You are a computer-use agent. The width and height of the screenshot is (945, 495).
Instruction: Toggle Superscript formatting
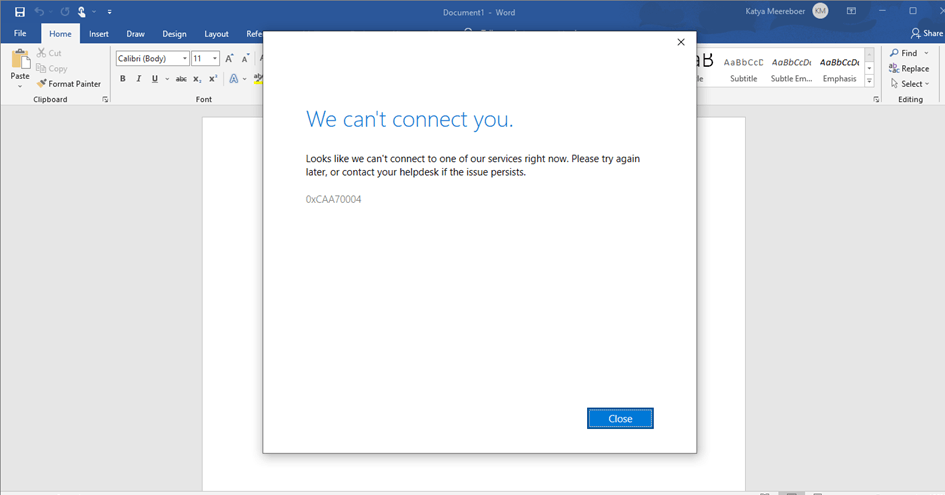coord(213,79)
